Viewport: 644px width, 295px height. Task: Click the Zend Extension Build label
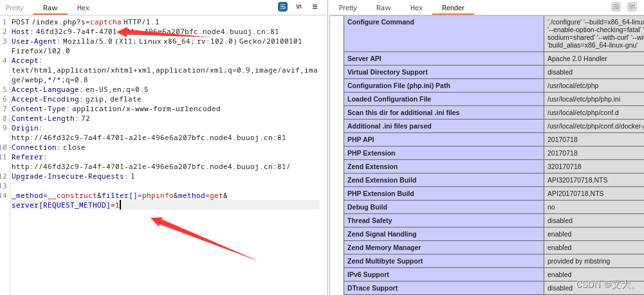click(382, 180)
